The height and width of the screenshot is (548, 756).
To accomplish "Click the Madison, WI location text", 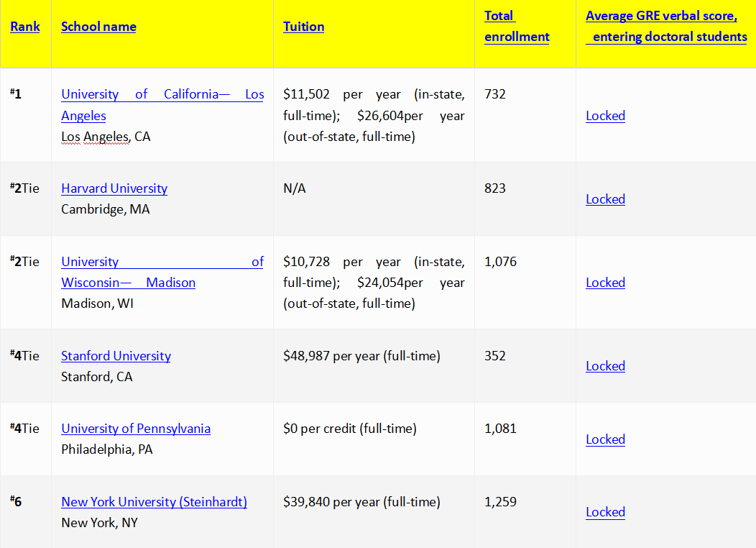I will (97, 303).
